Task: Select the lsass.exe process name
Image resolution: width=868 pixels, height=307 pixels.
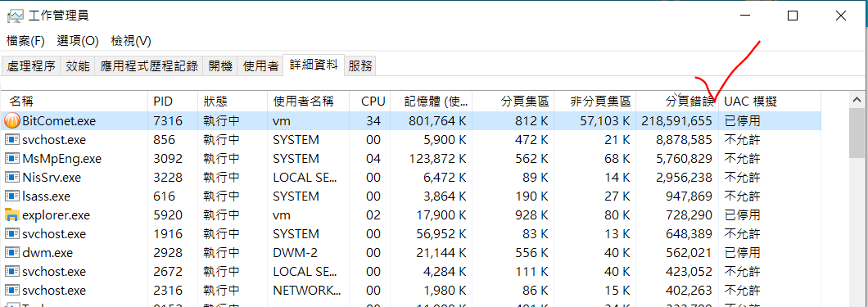Action: coord(47,196)
